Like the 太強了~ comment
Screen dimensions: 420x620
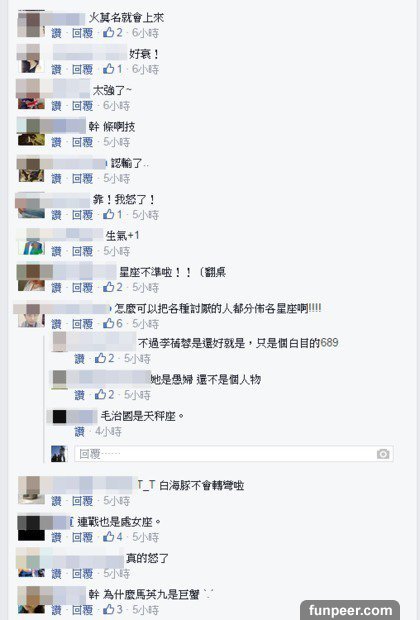pos(57,106)
